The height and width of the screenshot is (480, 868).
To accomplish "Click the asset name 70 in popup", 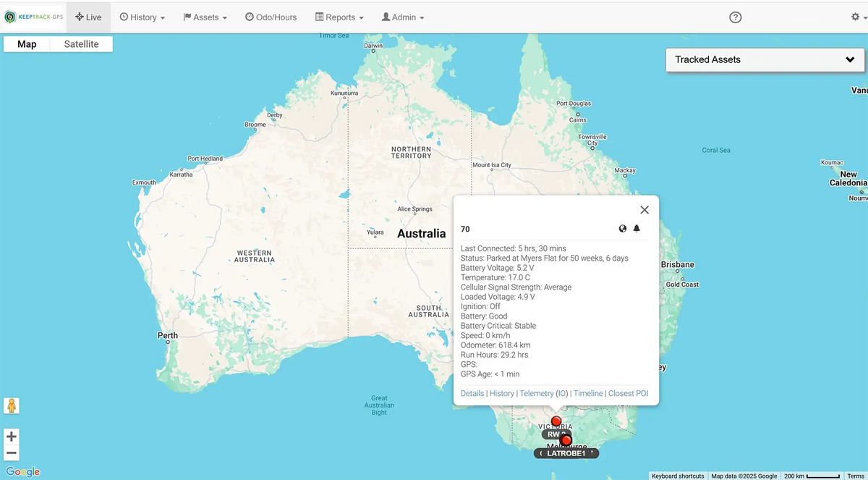I will pyautogui.click(x=465, y=229).
